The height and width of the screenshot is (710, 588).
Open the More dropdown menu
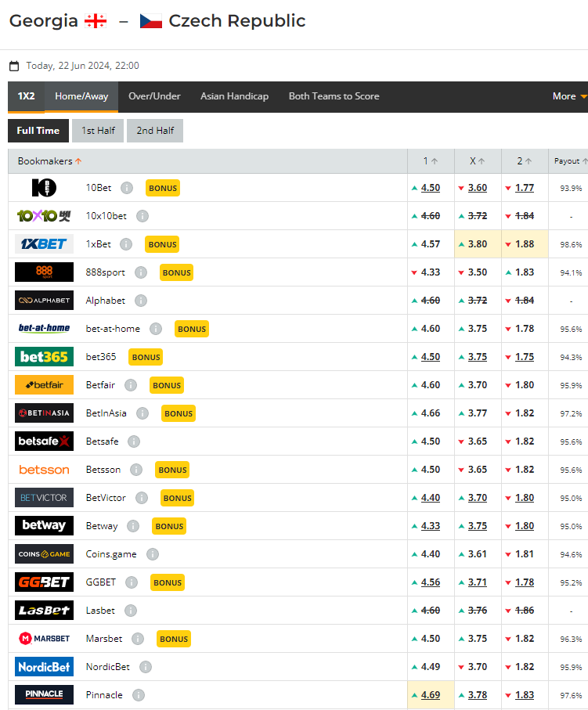[x=569, y=96]
